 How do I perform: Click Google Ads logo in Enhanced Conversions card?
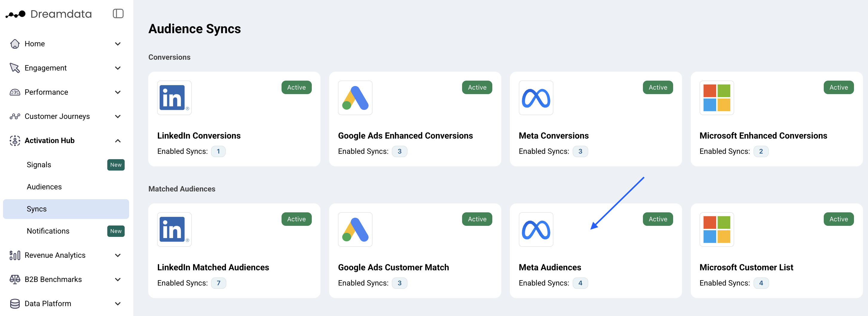click(x=355, y=98)
